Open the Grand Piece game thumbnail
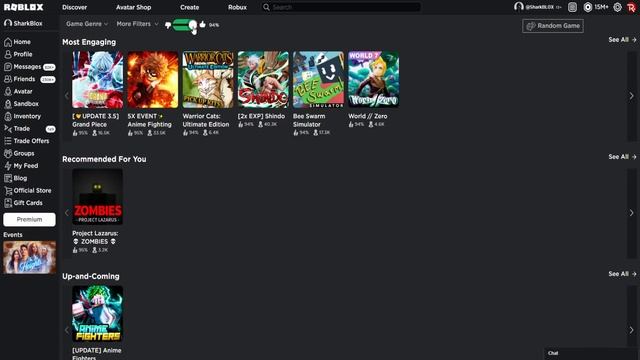The height and width of the screenshot is (360, 640). coord(98,80)
